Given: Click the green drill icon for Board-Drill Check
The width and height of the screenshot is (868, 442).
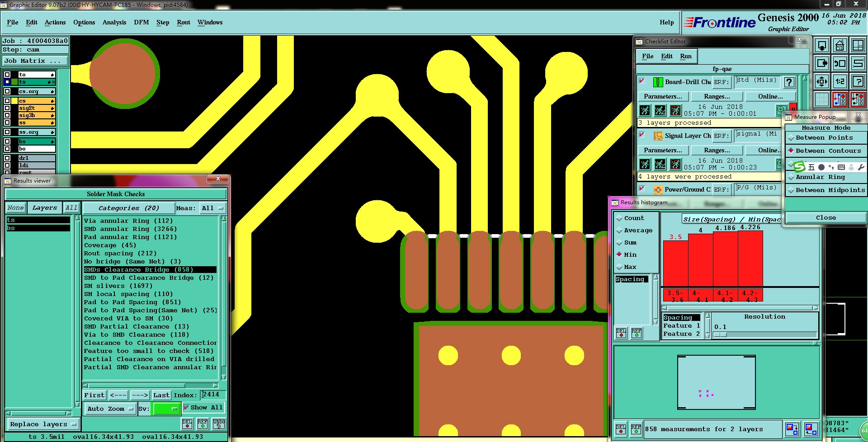Looking at the screenshot, I should click(x=658, y=82).
